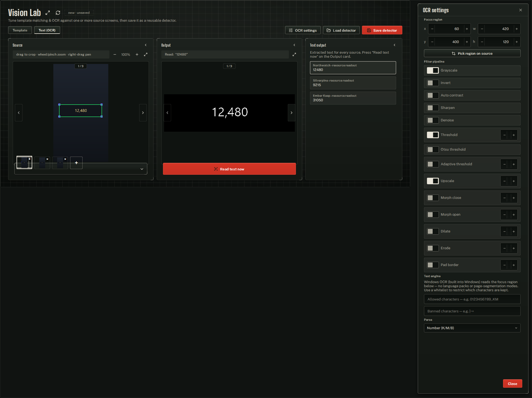Focus the Allowed characters field
Screen dimensions: 532x398
tap(472, 299)
